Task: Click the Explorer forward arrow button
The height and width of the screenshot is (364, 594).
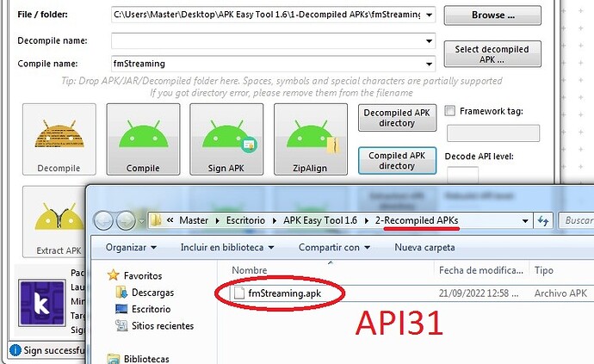Action: [126, 220]
